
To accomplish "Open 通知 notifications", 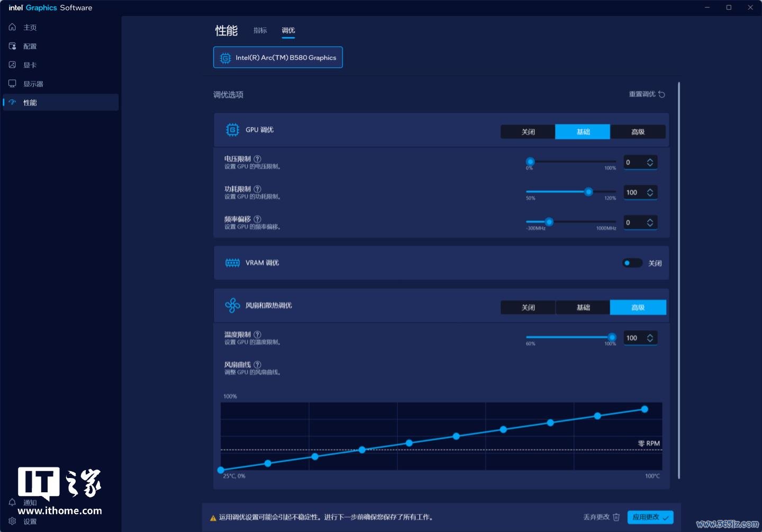I will (30, 502).
